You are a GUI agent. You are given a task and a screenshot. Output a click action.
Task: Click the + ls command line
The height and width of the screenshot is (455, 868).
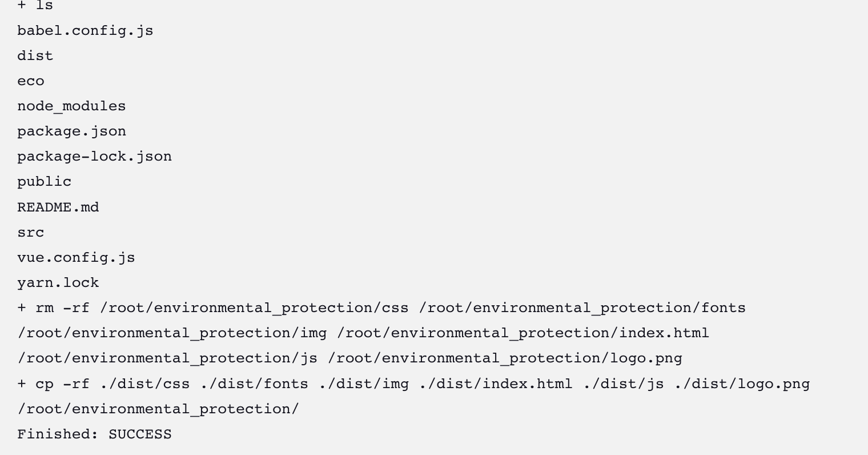pyautogui.click(x=35, y=6)
